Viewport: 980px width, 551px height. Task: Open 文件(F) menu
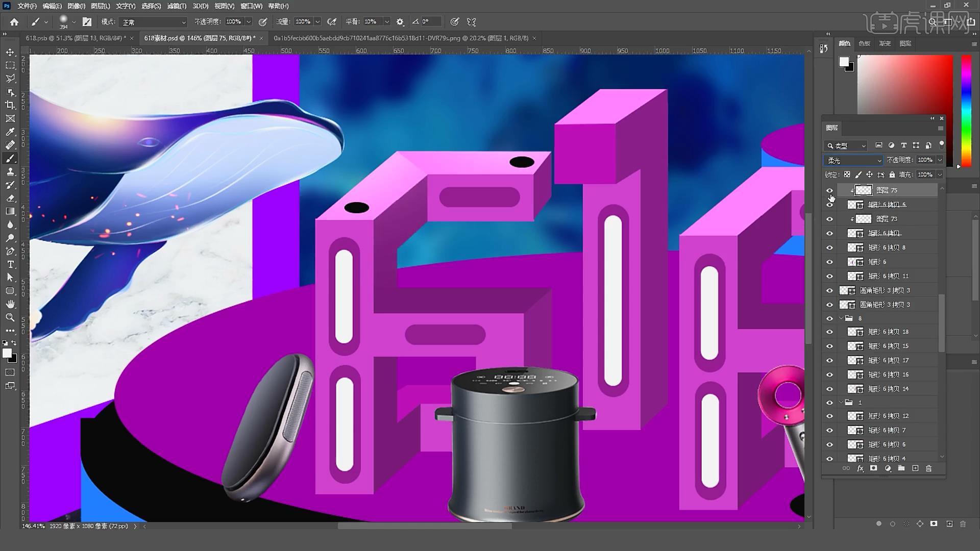pos(27,6)
